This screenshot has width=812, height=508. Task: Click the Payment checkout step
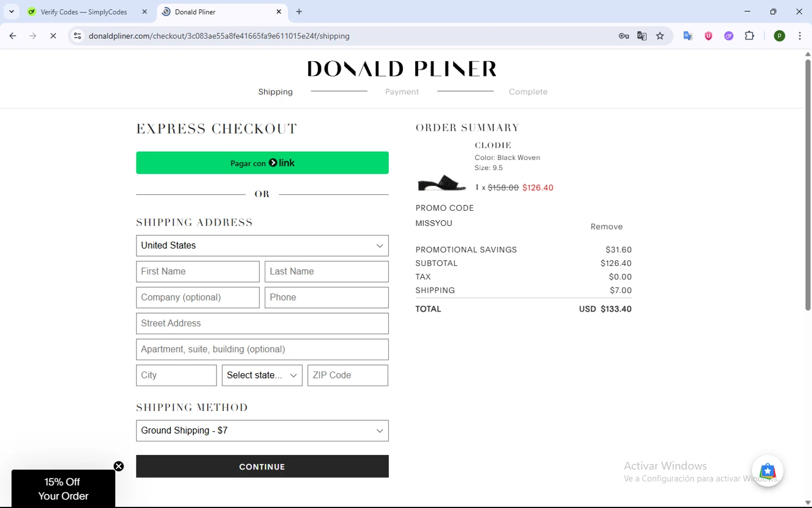[402, 92]
